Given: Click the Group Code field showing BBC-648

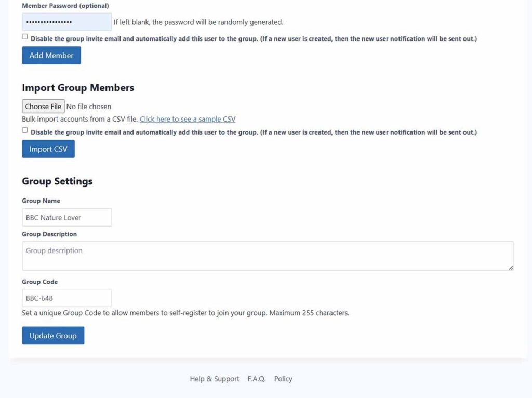Looking at the screenshot, I should tap(66, 298).
